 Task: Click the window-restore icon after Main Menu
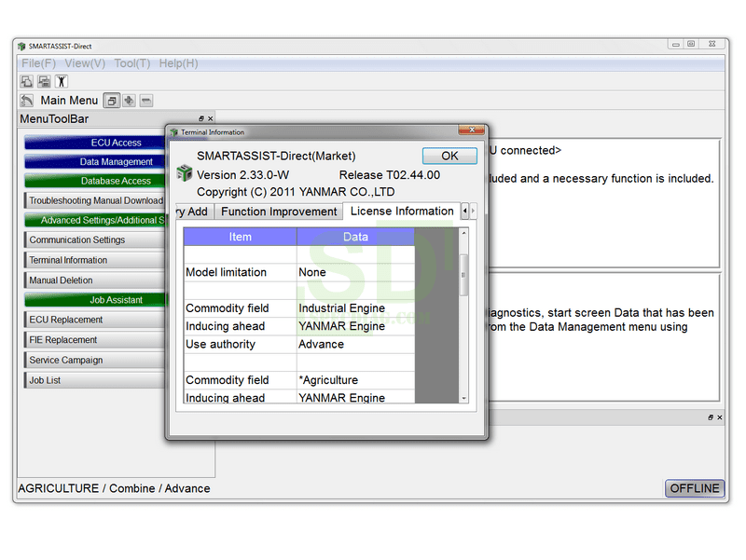tap(112, 101)
